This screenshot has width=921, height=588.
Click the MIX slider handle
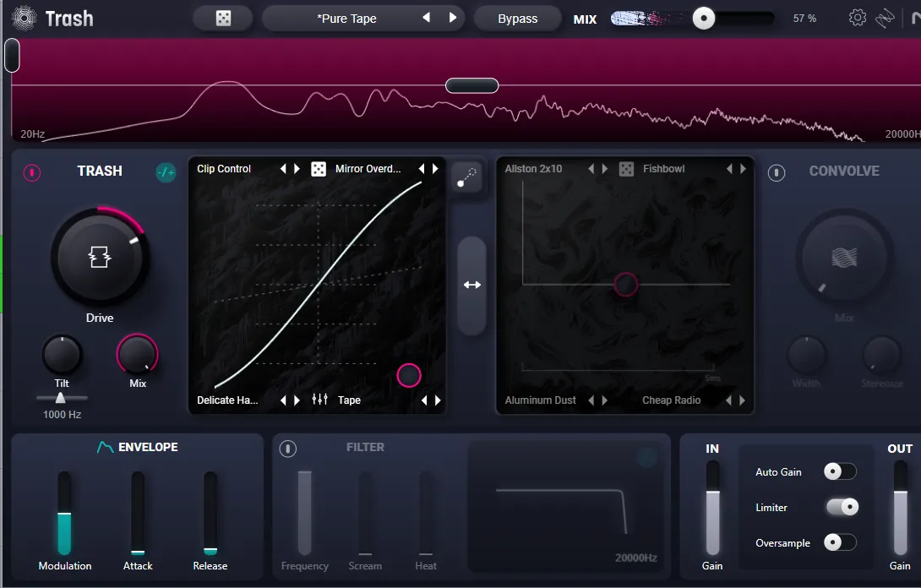click(x=704, y=19)
